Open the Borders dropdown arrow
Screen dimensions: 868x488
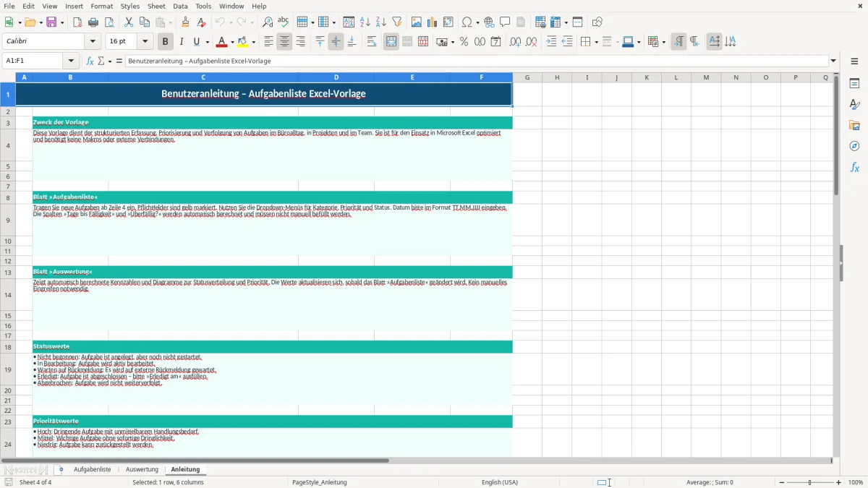(x=595, y=42)
